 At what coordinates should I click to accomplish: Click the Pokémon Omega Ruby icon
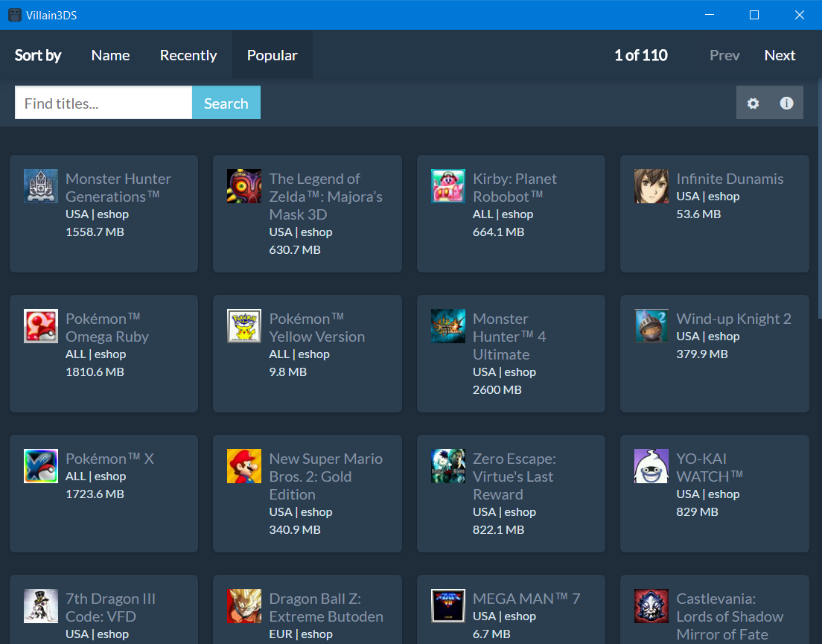[41, 326]
